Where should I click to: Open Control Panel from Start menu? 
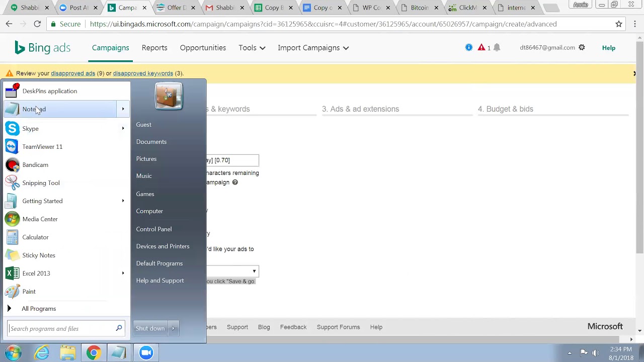153,229
